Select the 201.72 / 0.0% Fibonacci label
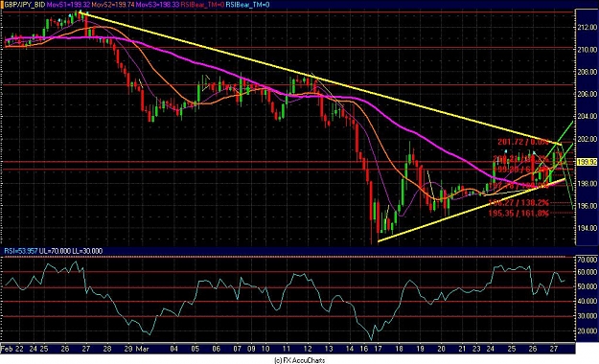This screenshot has height=364, width=599. 523,142
